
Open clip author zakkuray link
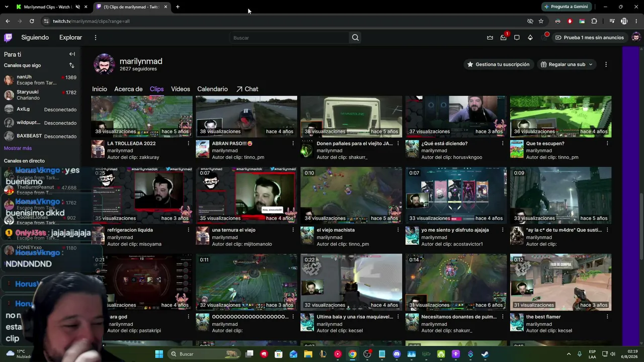(149, 157)
